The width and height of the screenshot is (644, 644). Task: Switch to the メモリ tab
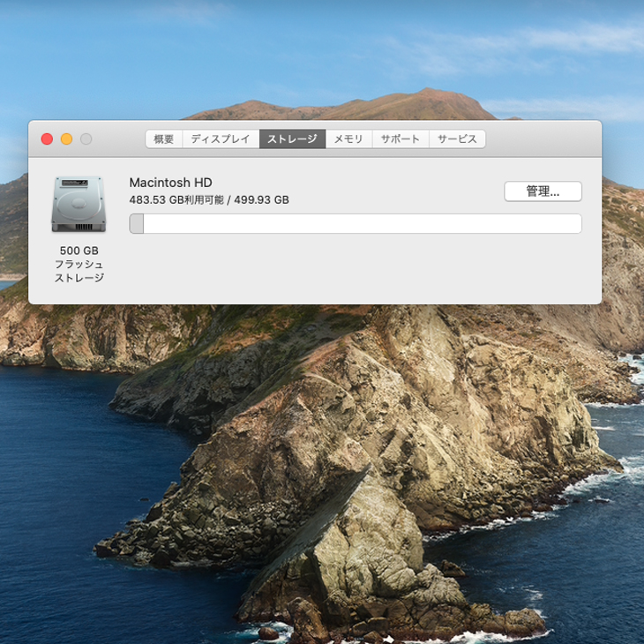[x=348, y=139]
